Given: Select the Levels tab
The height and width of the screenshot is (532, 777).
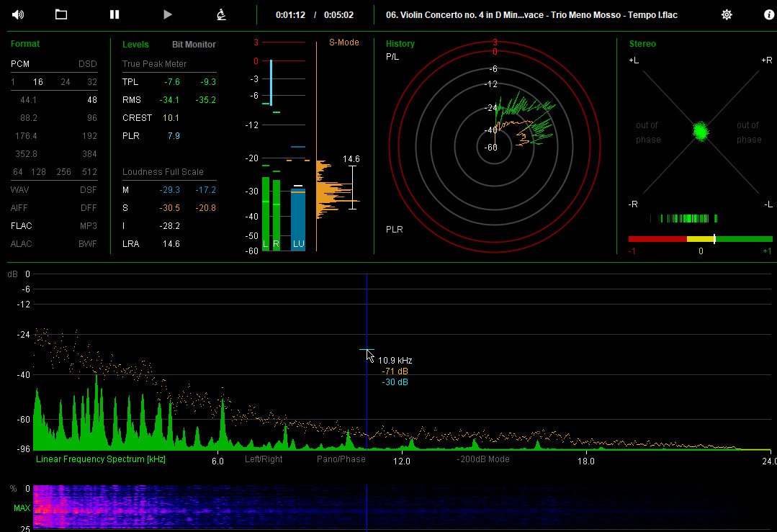Looking at the screenshot, I should (x=135, y=44).
